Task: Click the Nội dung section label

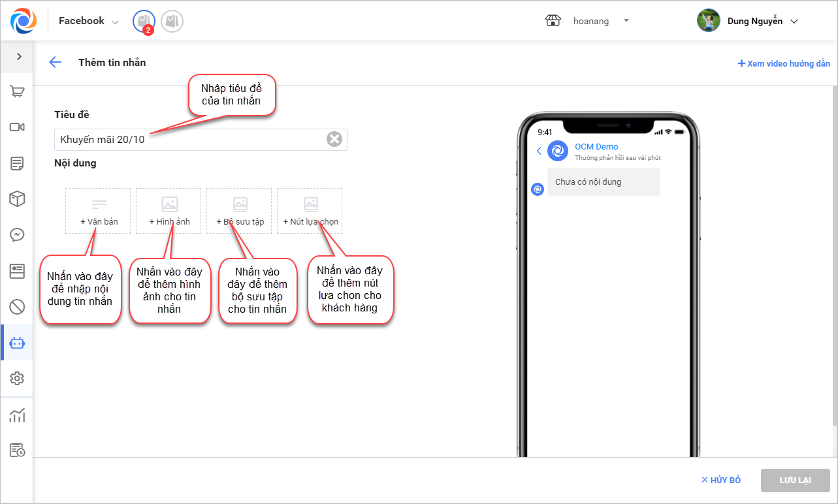Action: (x=75, y=163)
